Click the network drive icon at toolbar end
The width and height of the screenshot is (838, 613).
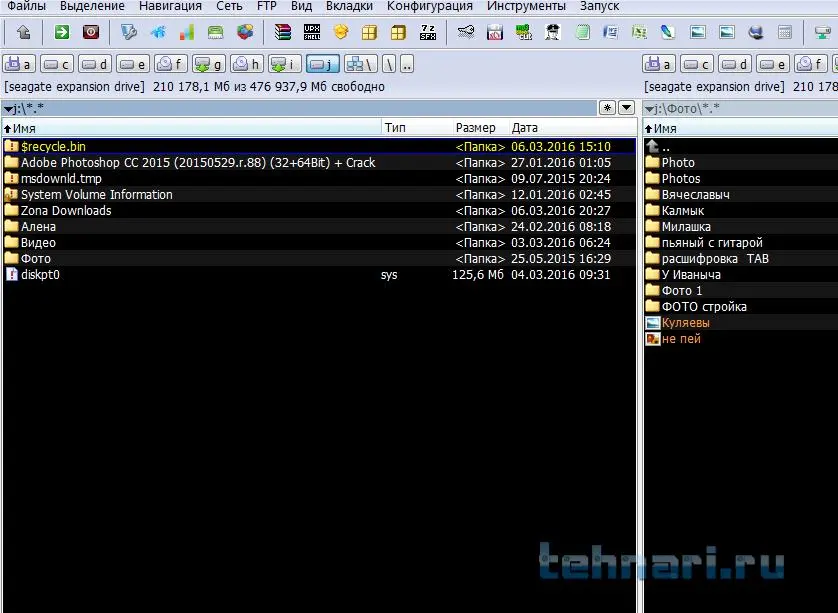pos(823,33)
